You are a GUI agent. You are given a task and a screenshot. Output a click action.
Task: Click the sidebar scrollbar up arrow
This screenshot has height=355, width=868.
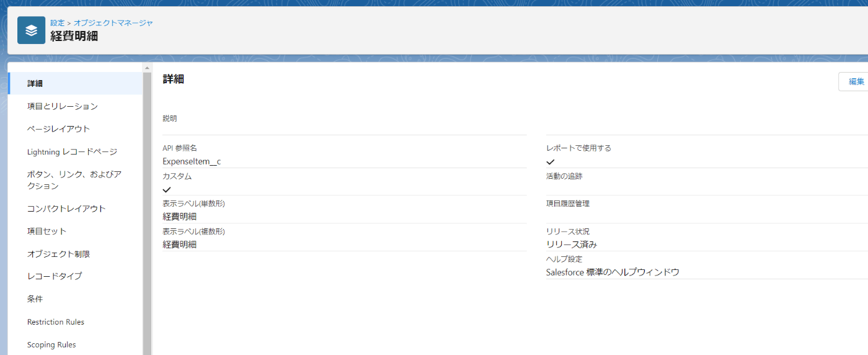pos(147,67)
